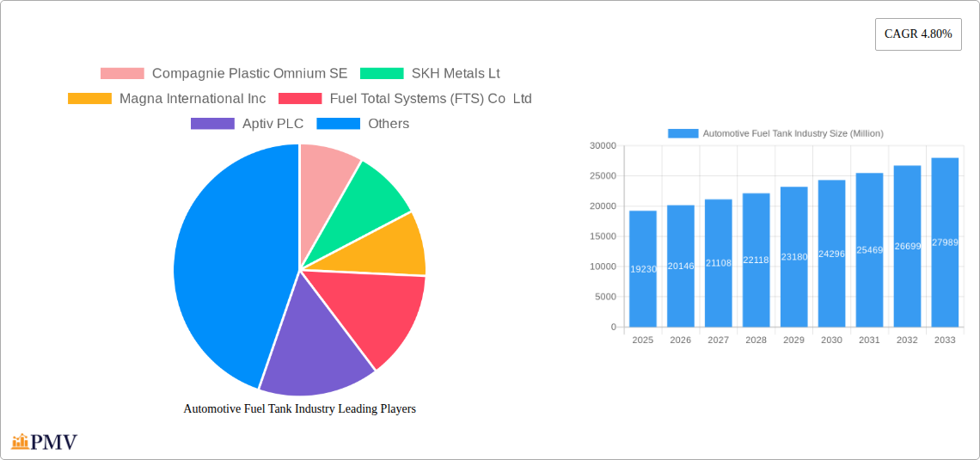Click Fuel Total Systems (FTS) Co Ltd label
This screenshot has height=460, width=980.
[431, 99]
